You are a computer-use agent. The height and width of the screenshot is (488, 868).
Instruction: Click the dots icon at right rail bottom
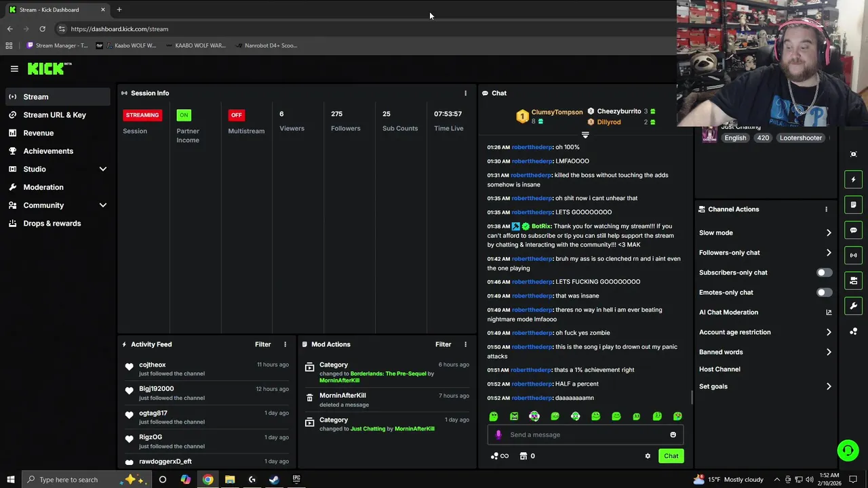coord(854,331)
